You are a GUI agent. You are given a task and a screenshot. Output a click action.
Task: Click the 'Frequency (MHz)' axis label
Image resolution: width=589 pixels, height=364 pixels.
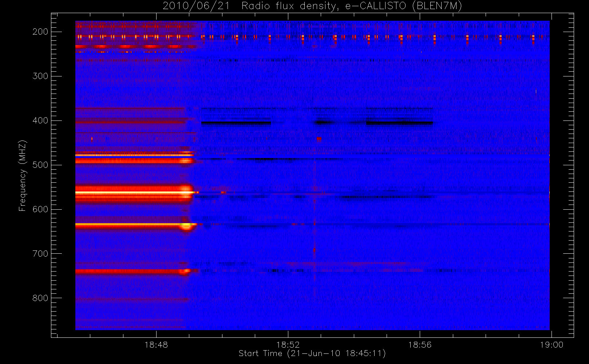(23, 175)
